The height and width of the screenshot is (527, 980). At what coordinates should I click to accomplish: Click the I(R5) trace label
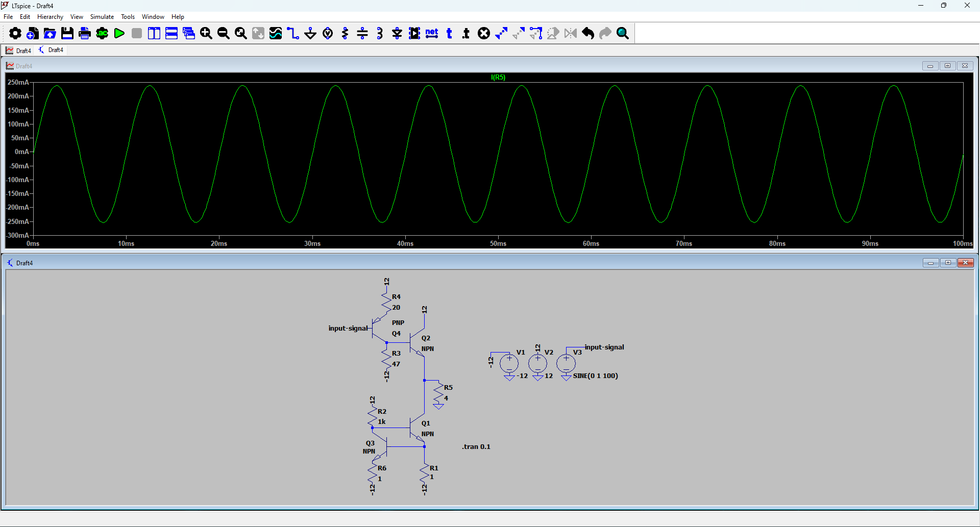498,78
